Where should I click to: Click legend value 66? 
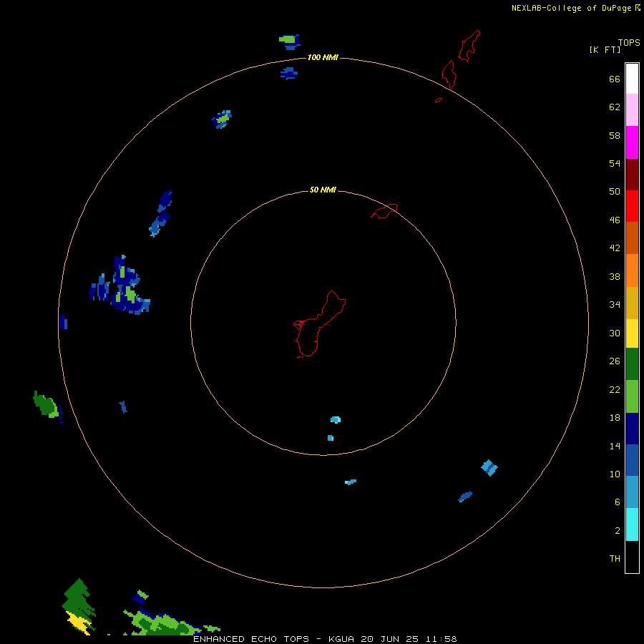615,79
